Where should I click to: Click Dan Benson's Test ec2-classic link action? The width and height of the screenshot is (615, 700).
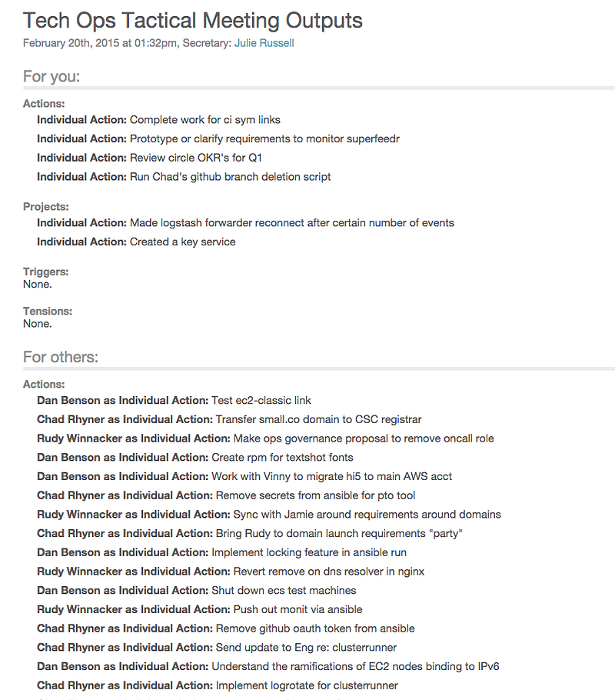[174, 401]
